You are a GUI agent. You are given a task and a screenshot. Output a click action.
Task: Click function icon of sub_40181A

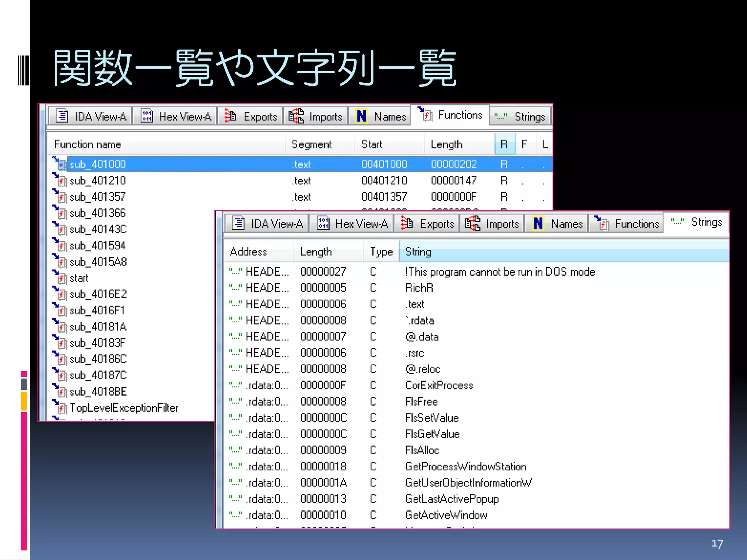60,326
